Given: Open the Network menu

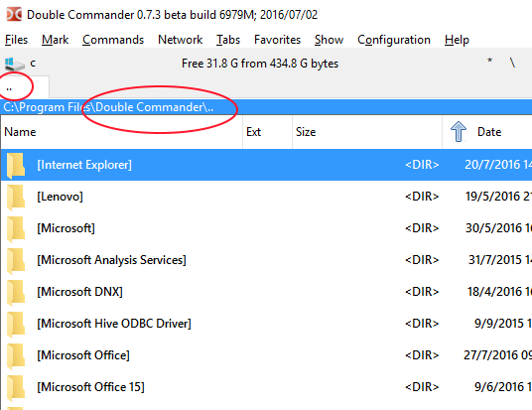Looking at the screenshot, I should click(x=181, y=40).
